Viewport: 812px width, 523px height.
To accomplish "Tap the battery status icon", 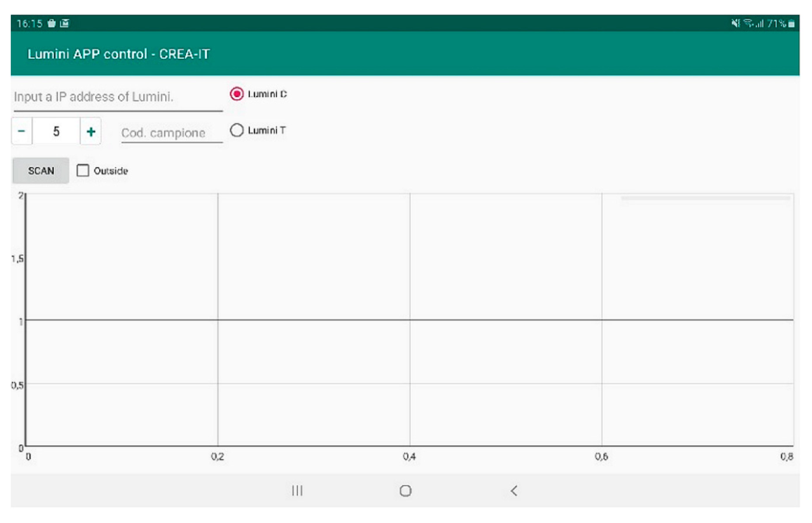I will [792, 24].
